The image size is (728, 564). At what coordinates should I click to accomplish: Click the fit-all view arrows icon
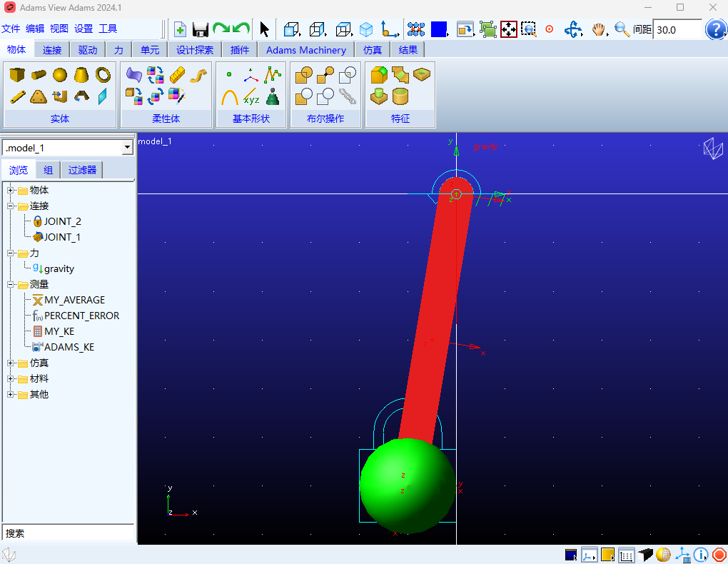(x=509, y=29)
